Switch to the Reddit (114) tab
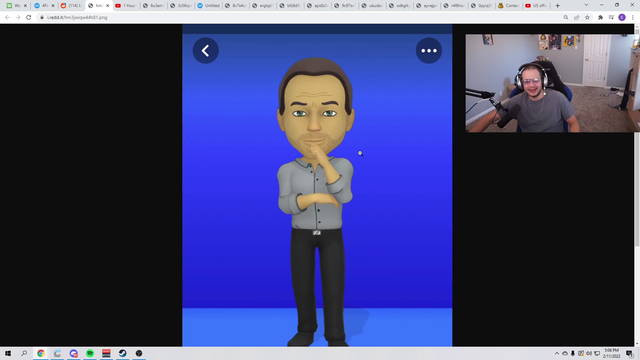 (x=70, y=6)
